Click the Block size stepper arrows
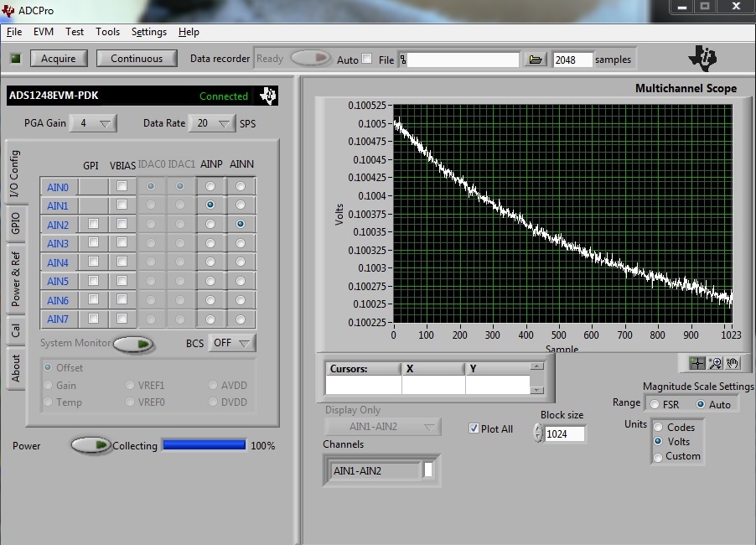This screenshot has height=545, width=756. (538, 433)
